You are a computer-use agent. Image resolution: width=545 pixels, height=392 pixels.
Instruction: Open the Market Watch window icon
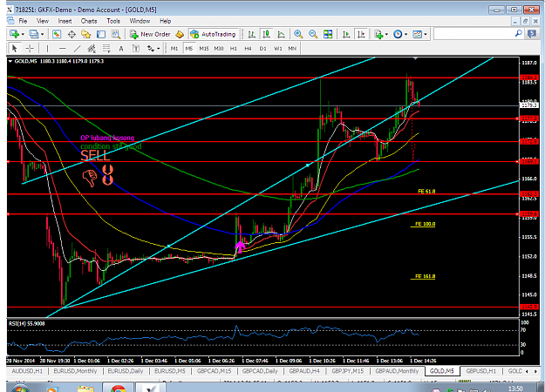click(57, 34)
